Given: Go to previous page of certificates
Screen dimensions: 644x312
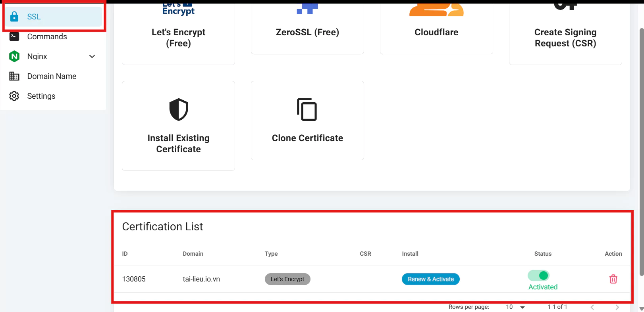Looking at the screenshot, I should click(592, 307).
